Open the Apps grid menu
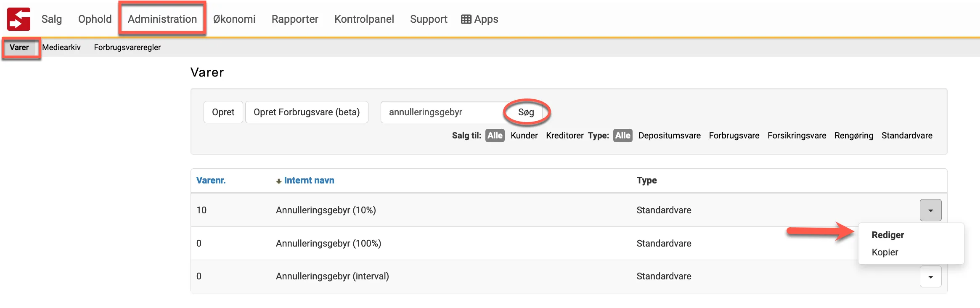The width and height of the screenshot is (980, 308). click(479, 19)
